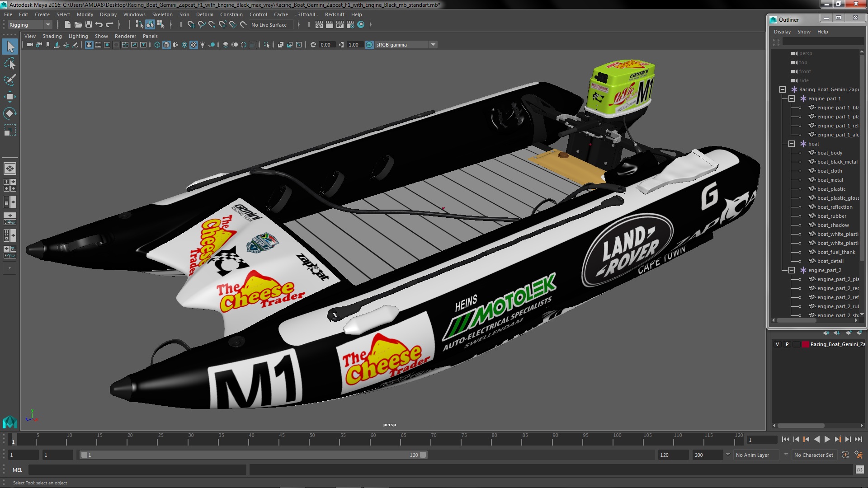Select boat_body in the Outliner
This screenshot has height=488, width=868.
pyautogui.click(x=830, y=153)
